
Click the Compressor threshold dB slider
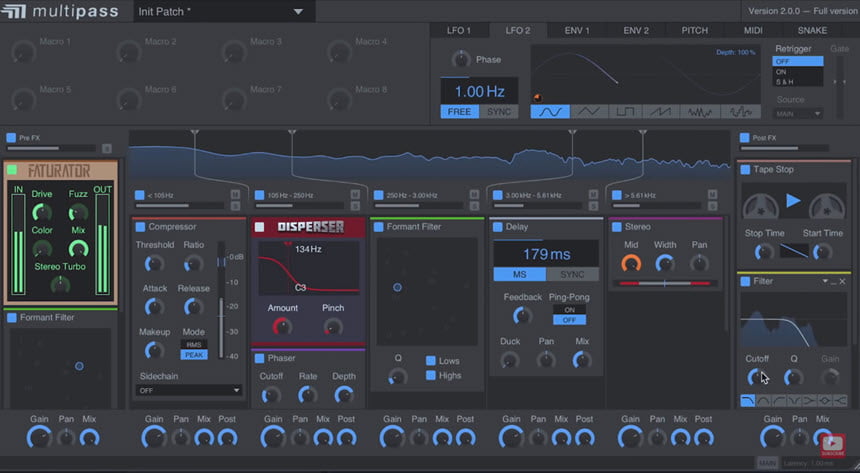(221, 301)
